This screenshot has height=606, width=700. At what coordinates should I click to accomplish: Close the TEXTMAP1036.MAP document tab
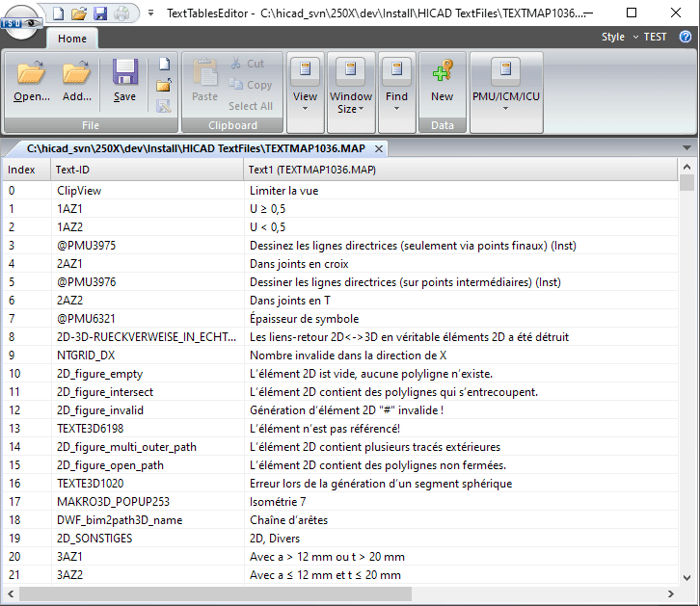tap(379, 149)
